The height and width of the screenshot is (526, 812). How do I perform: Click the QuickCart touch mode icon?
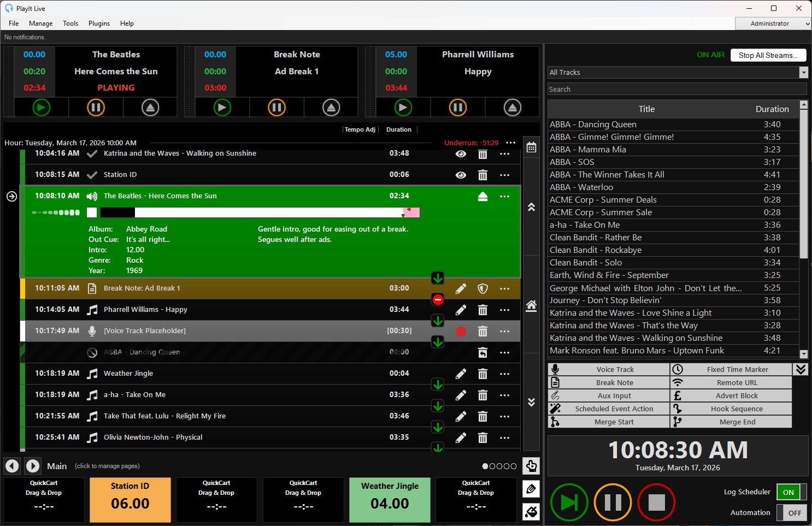click(531, 466)
